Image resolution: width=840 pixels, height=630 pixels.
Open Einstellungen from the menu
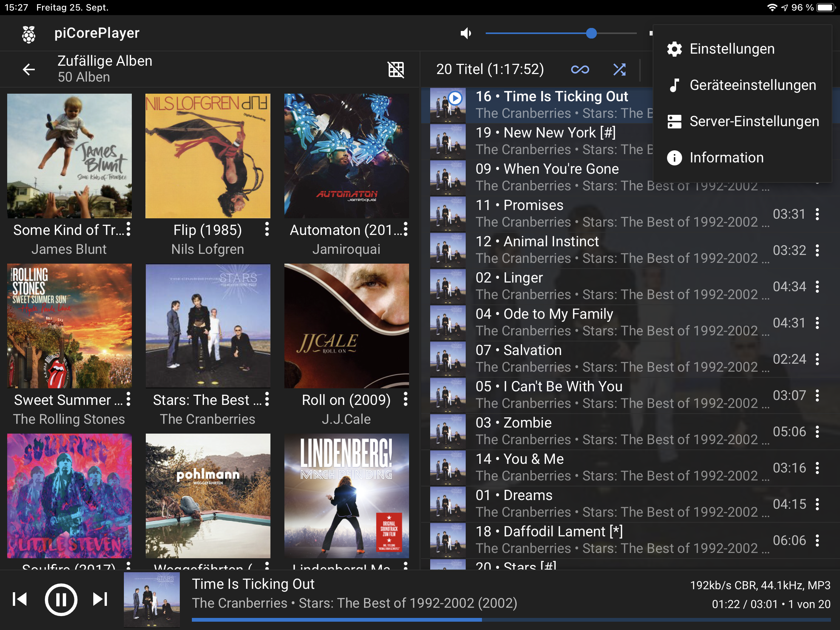pyautogui.click(x=742, y=49)
